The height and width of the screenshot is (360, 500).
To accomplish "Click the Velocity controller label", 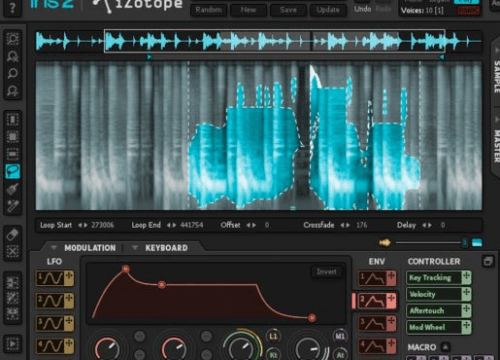I will click(x=422, y=294).
